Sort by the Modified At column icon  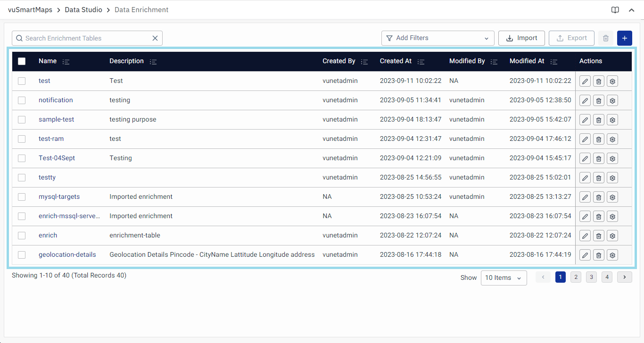click(554, 62)
